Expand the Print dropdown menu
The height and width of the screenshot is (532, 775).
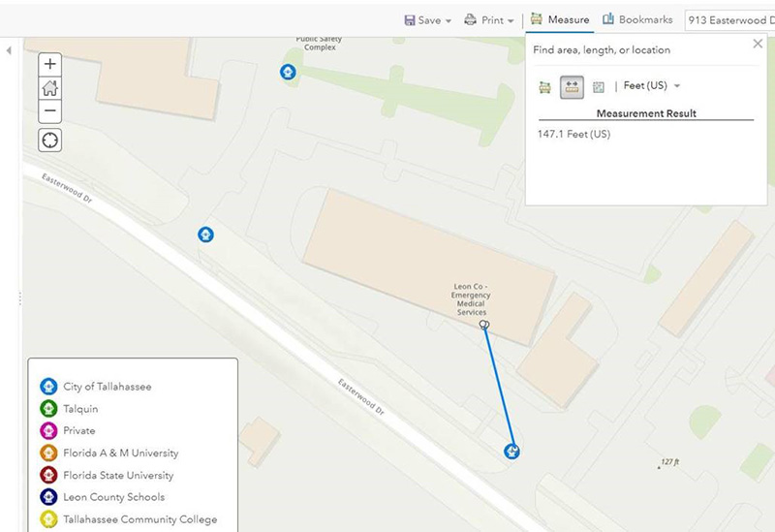(489, 20)
